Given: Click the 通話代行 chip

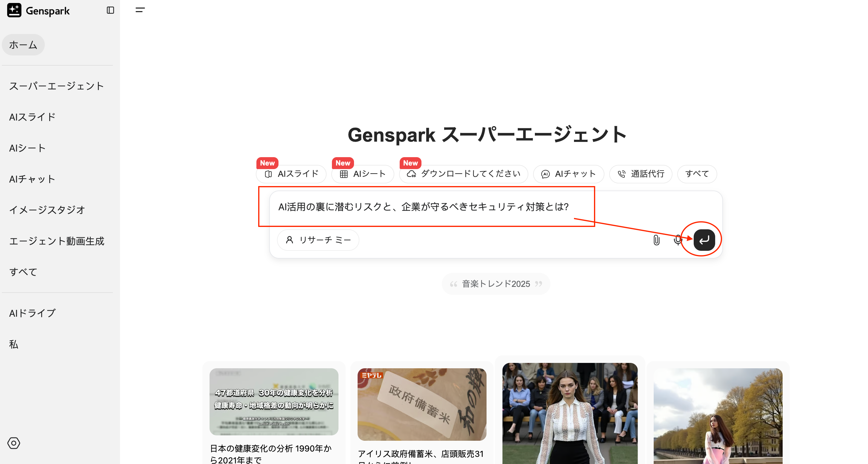Looking at the screenshot, I should 641,174.
